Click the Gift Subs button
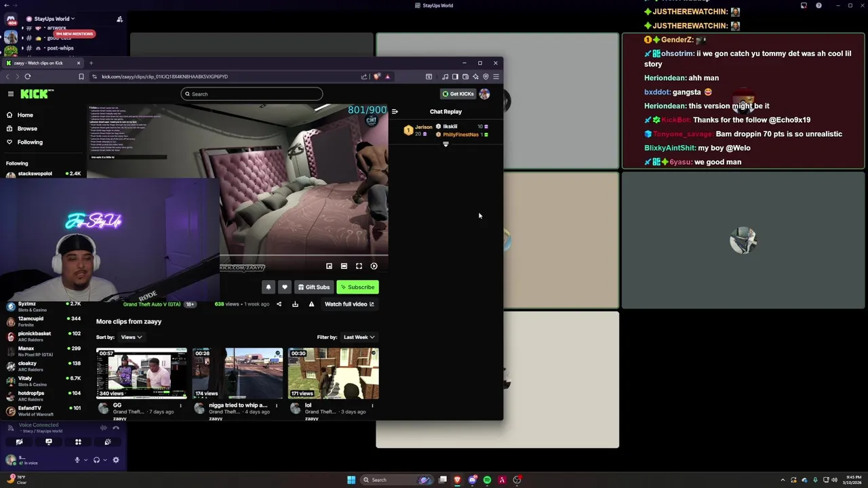This screenshot has width=868, height=488. [x=314, y=287]
